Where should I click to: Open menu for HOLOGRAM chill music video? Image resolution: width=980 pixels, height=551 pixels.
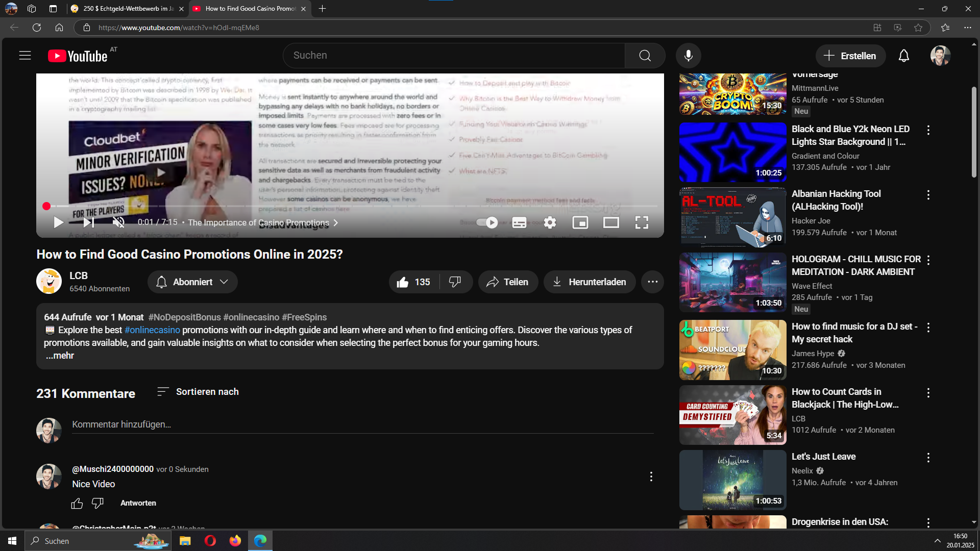tap(928, 260)
